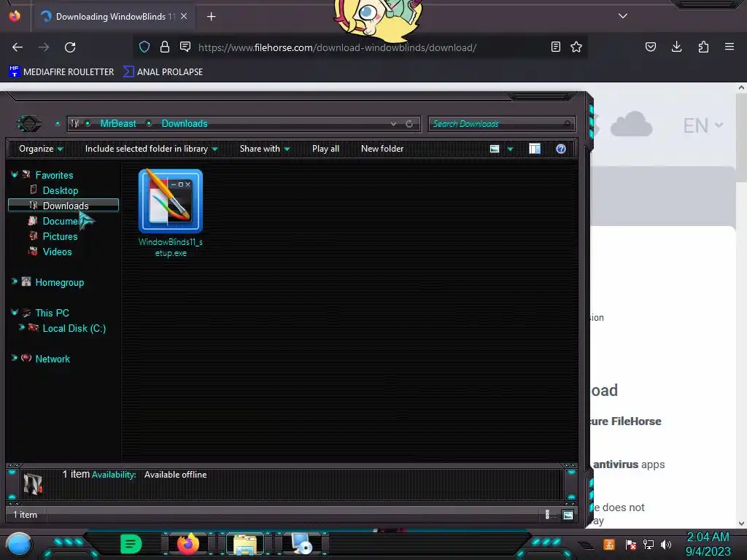This screenshot has width=747, height=560.
Task: Select MrBeast in Explorer address path
Action: pyautogui.click(x=118, y=123)
